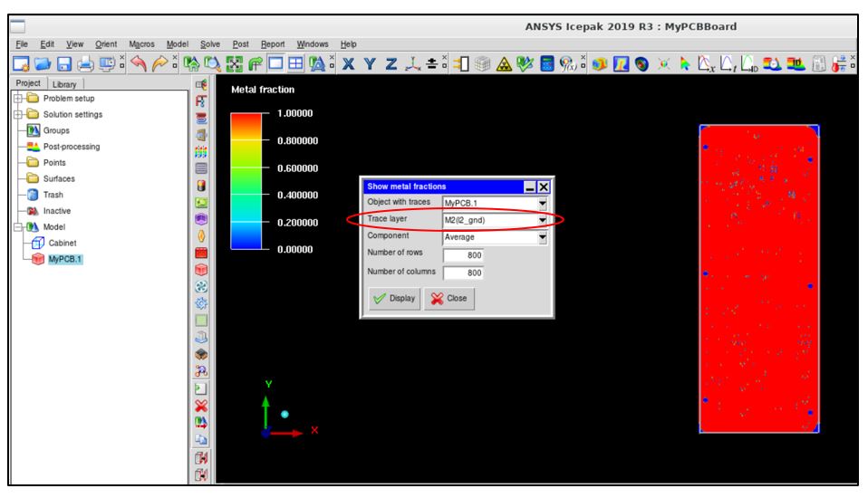The image size is (868, 498).
Task: Switch to the Library tab
Action: click(x=64, y=84)
